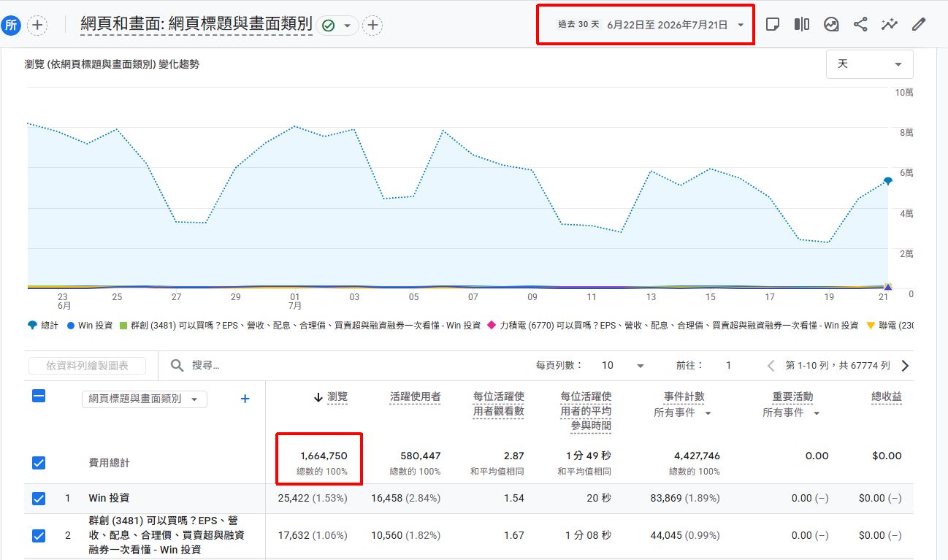Click total active users 580,447

(421, 456)
